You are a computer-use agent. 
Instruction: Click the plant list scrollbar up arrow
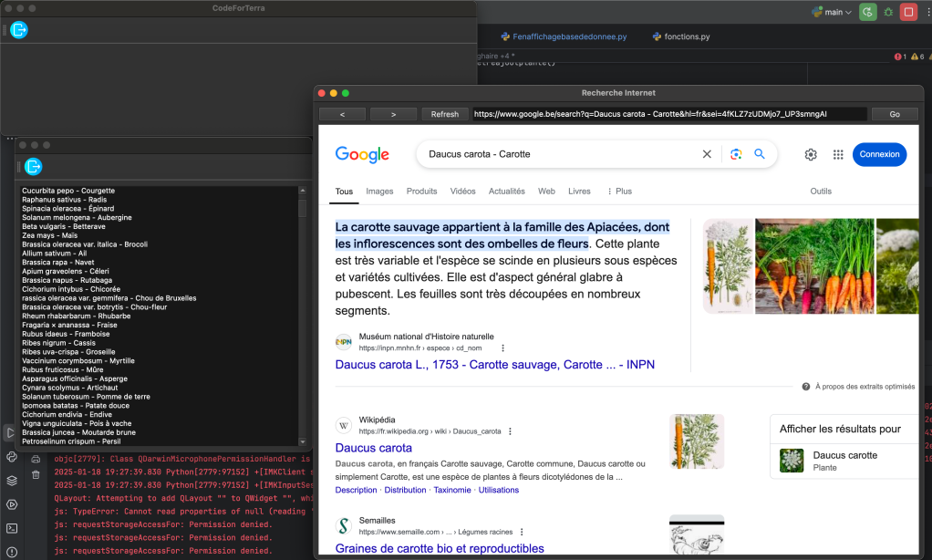tap(303, 191)
